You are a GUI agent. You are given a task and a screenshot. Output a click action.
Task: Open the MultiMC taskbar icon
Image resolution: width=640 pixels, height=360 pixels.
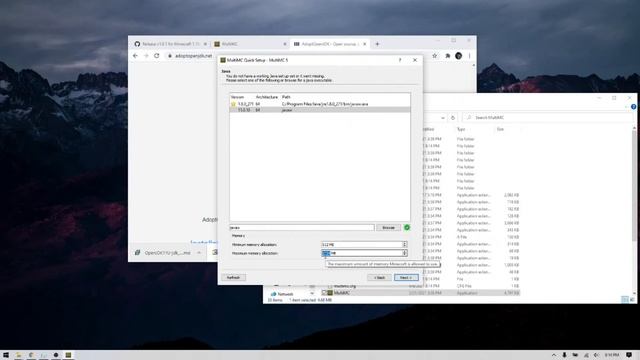tap(68, 355)
